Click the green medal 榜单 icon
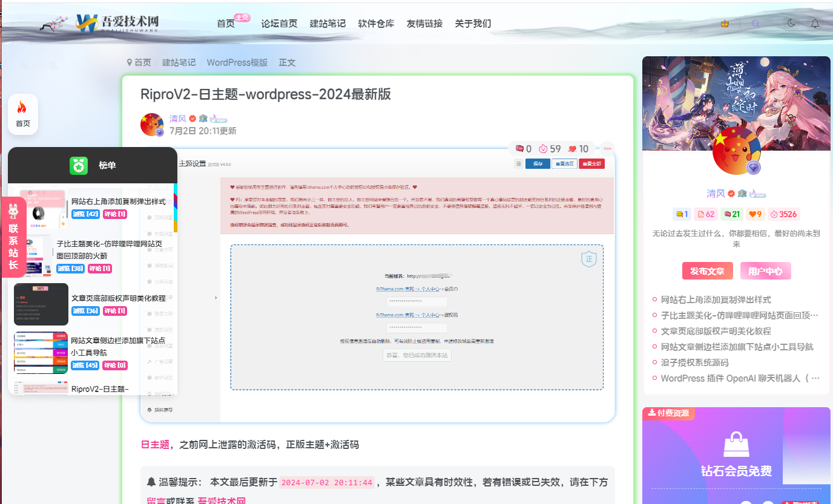This screenshot has width=833, height=504. (79, 165)
